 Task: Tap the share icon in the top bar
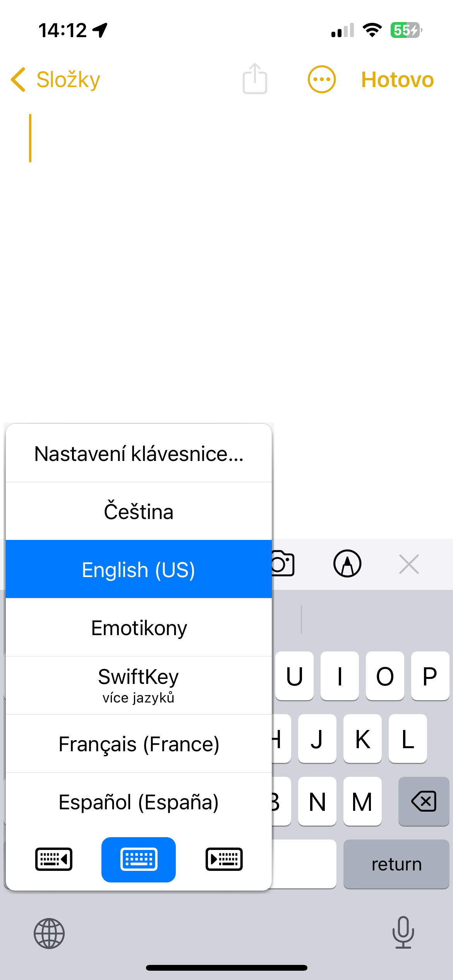pyautogui.click(x=255, y=79)
